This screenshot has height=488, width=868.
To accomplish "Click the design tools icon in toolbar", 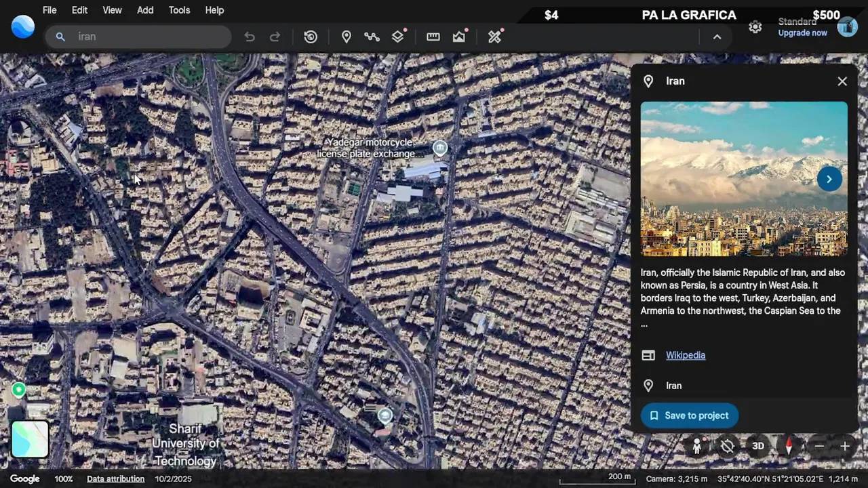I will [495, 37].
